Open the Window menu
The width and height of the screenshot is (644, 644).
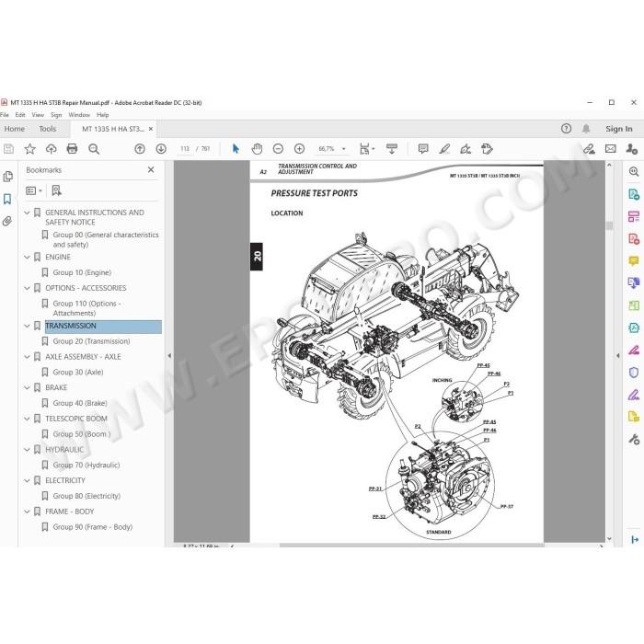(79, 115)
